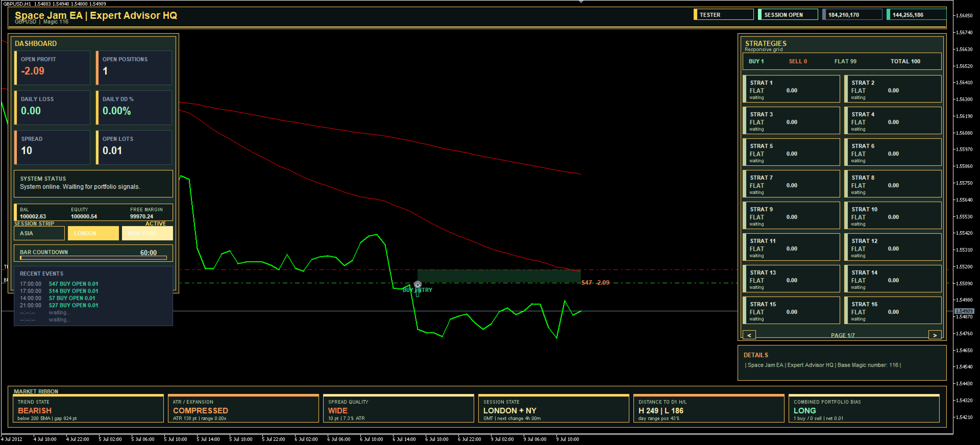
Task: Click the STRAT 8 strategy card
Action: pos(893,184)
